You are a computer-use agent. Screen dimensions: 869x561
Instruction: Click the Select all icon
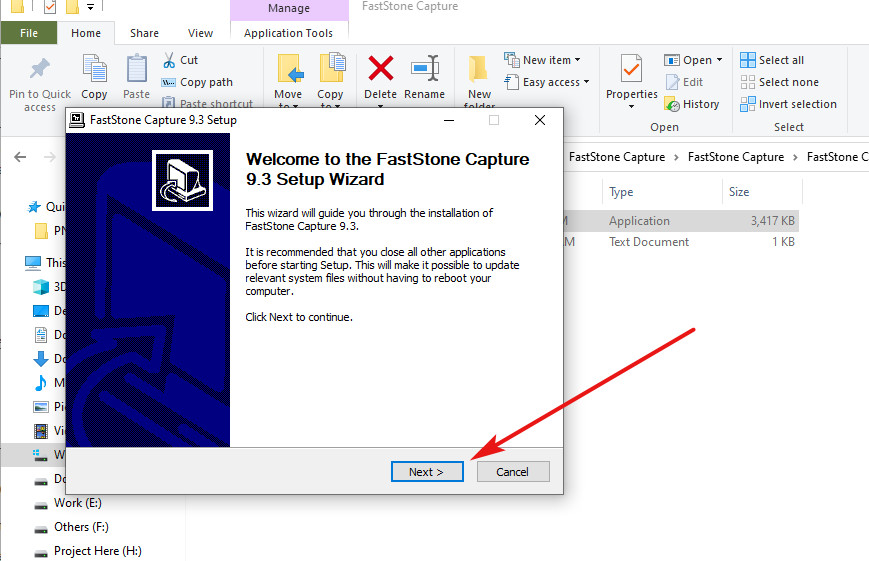[x=748, y=60]
